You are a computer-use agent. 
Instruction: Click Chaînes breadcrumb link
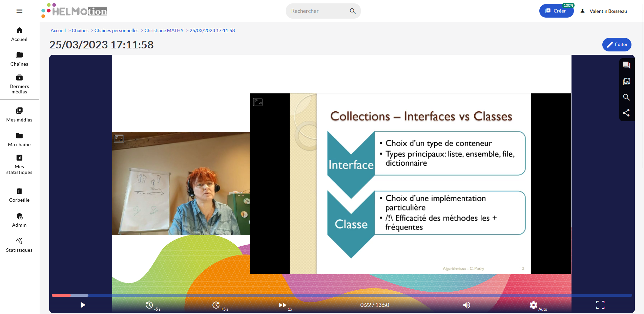(x=80, y=30)
